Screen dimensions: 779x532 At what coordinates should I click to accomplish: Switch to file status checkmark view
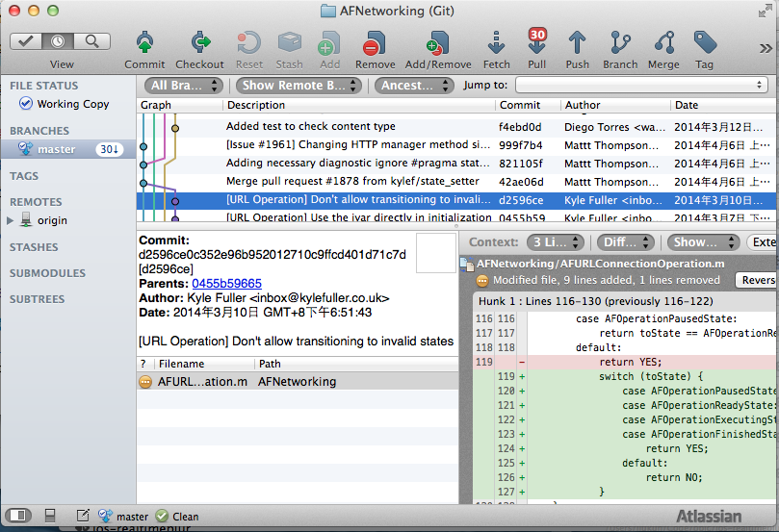pos(28,41)
